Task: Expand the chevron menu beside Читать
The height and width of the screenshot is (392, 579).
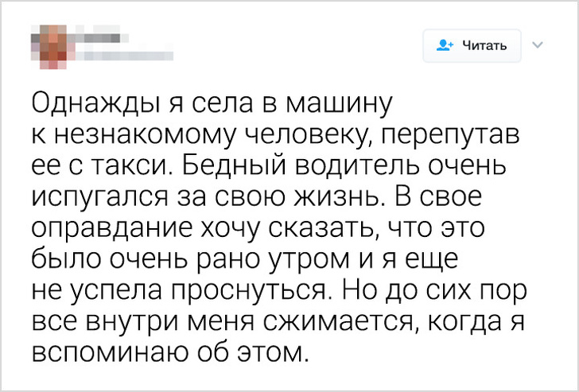Action: click(536, 45)
